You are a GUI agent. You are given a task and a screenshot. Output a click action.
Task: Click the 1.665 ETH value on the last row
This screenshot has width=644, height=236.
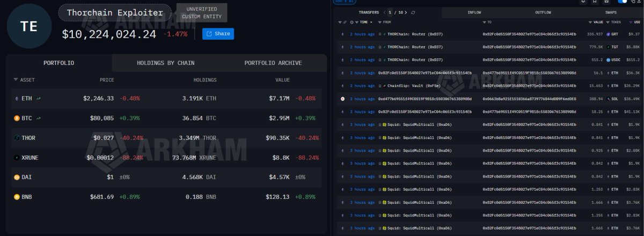[597, 228]
